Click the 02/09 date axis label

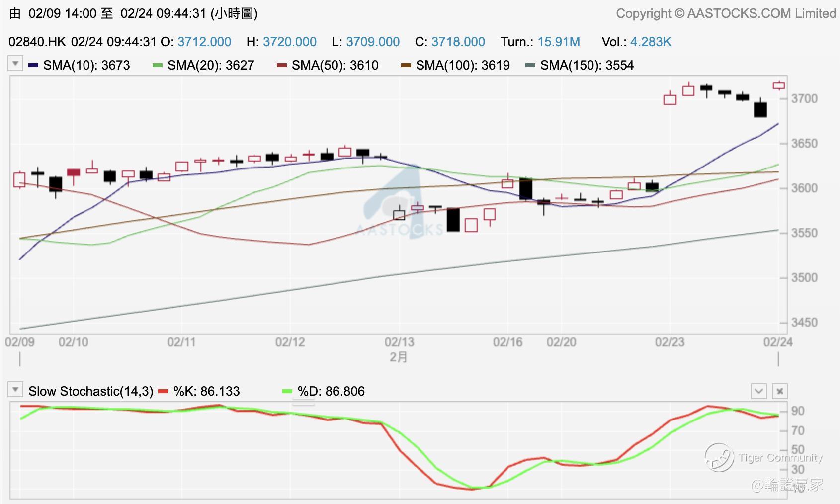(x=20, y=342)
